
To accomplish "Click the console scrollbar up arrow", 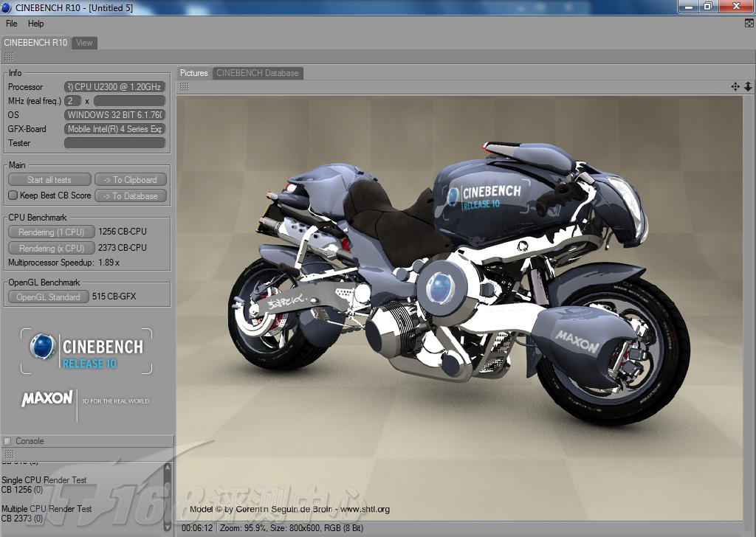I will (x=168, y=467).
